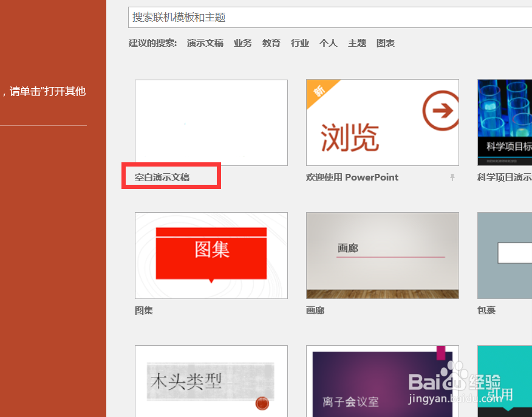This screenshot has width=532, height=417.
Task: Select the 业务 suggested search
Action: tap(242, 43)
